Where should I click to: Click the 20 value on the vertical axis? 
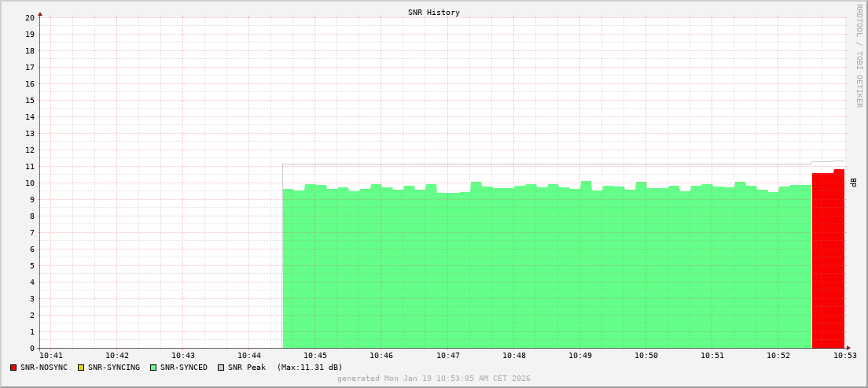[x=30, y=17]
